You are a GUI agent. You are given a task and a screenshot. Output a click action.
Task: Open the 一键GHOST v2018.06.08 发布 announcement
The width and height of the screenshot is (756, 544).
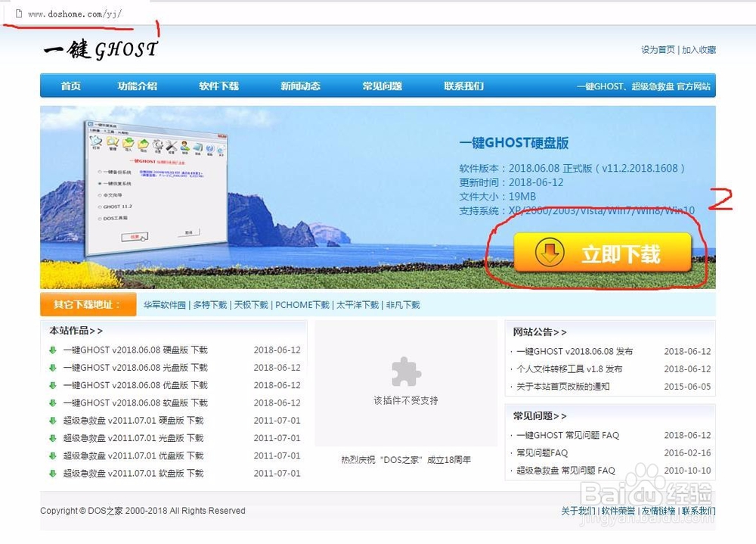pyautogui.click(x=575, y=351)
